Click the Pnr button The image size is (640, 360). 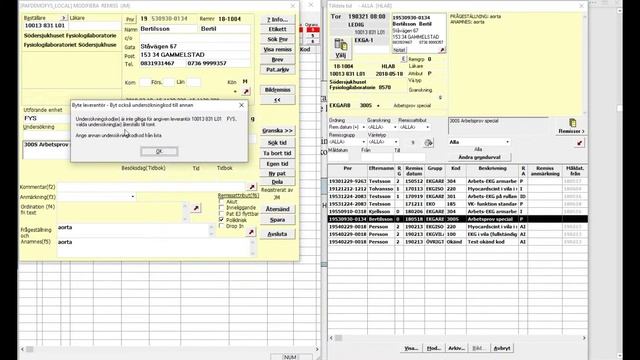tap(130, 19)
